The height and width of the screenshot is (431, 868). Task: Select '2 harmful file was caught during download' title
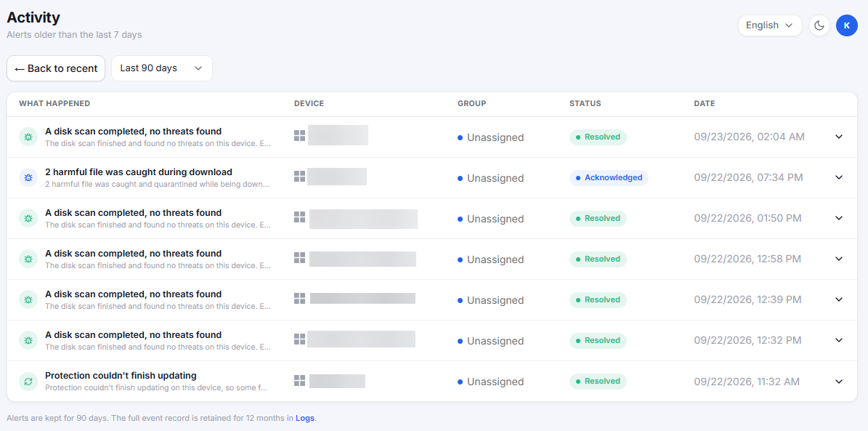pos(139,172)
